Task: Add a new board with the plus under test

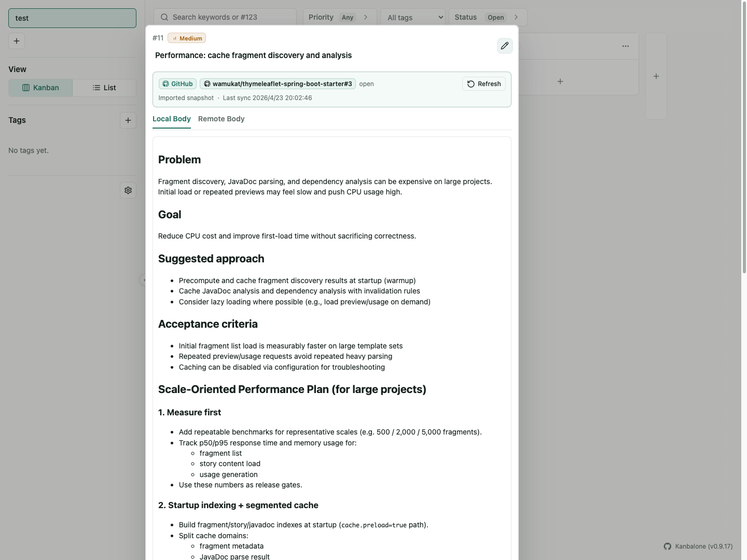Action: [x=17, y=41]
